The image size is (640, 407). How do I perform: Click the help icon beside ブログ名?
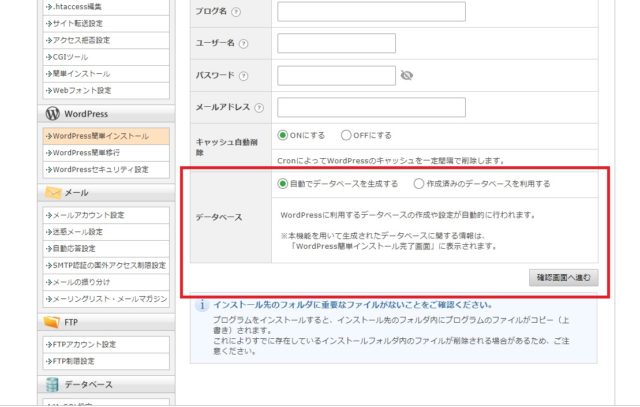[236, 12]
